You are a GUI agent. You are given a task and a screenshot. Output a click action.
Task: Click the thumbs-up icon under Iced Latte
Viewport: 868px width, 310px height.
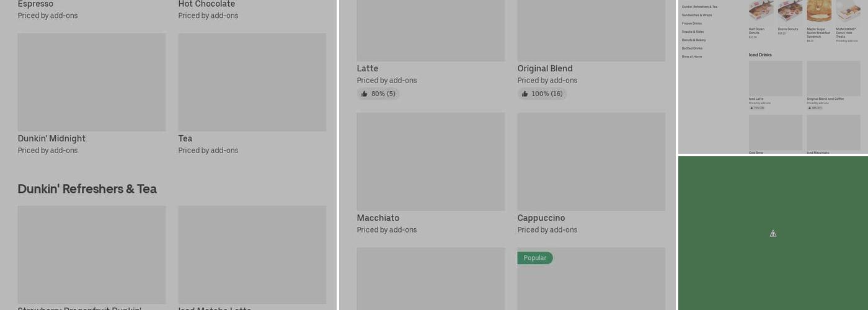tap(751, 108)
